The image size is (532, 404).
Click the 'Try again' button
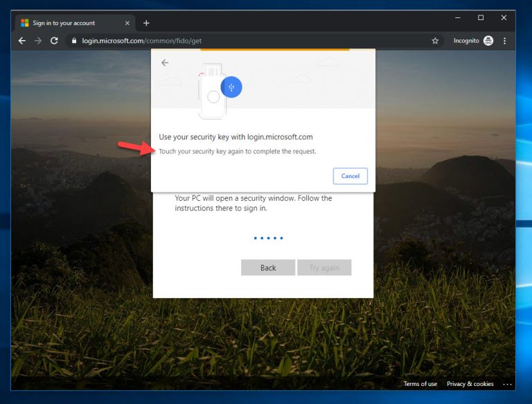(324, 268)
